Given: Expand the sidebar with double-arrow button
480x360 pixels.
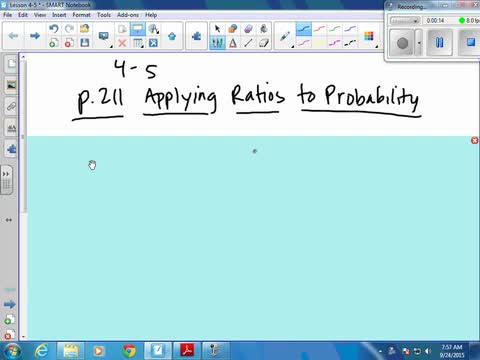Looking at the screenshot, I should [6, 174].
